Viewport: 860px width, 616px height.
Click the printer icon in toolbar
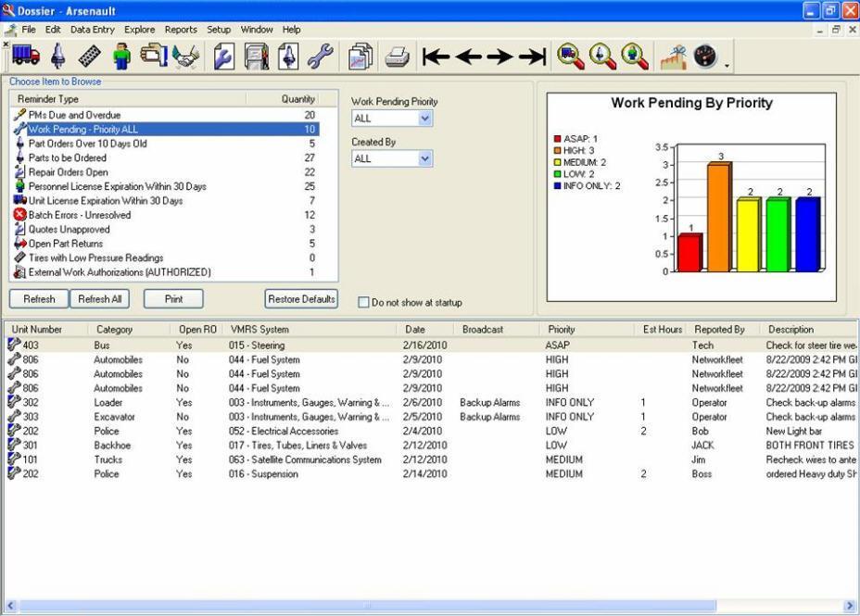pos(397,57)
